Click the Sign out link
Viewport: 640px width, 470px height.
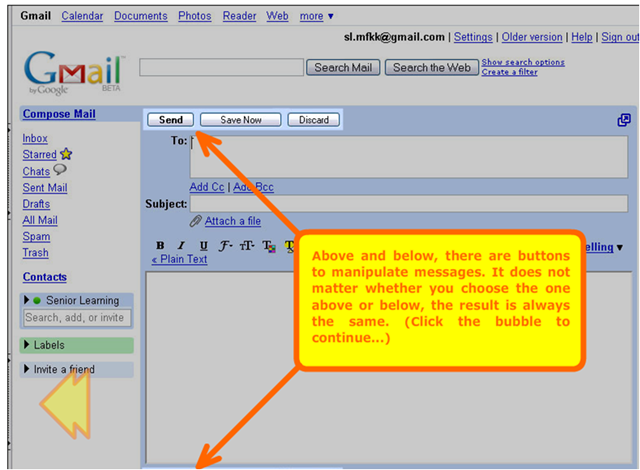(x=620, y=37)
